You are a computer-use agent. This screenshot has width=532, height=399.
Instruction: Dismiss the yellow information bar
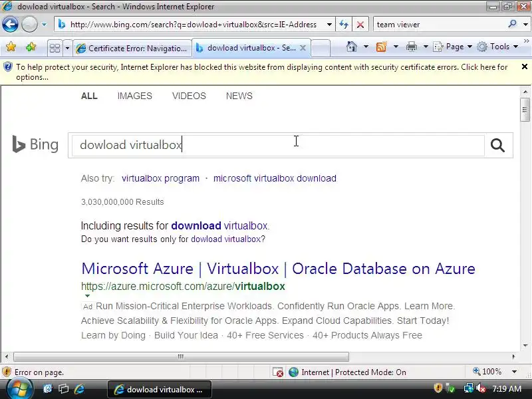coord(524,67)
